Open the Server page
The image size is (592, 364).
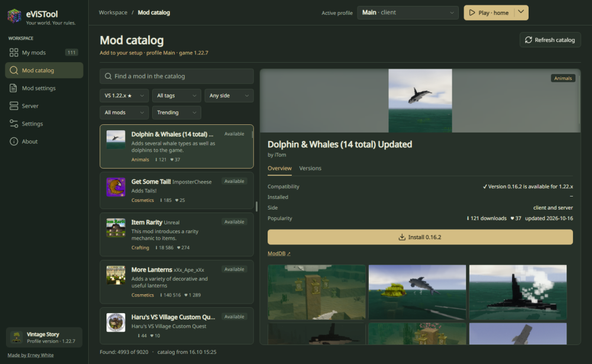(44, 106)
